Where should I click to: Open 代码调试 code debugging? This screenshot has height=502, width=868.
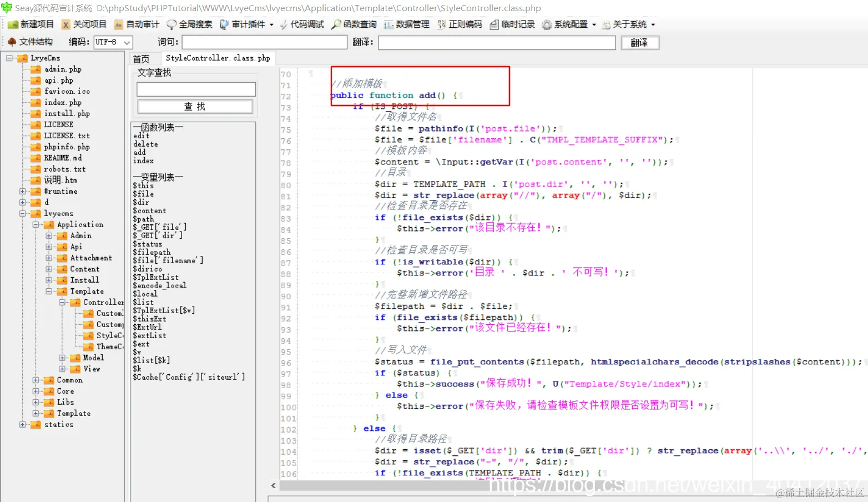(301, 24)
